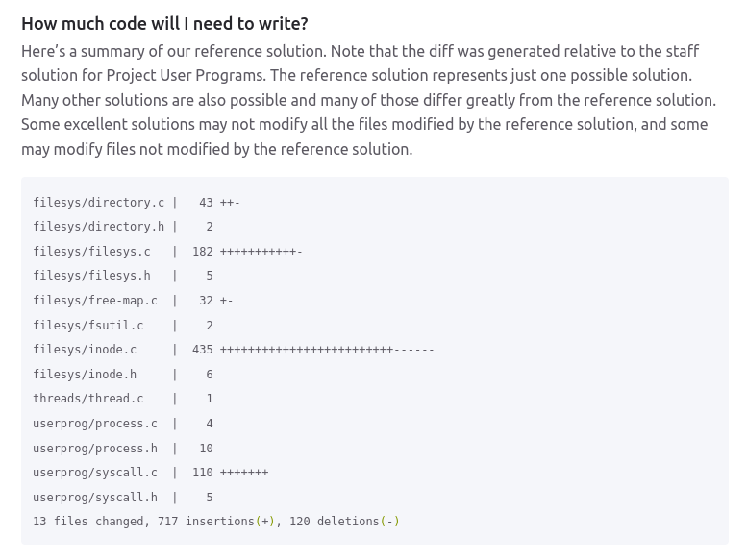Click the userprog/syscall.c filename
The height and width of the screenshot is (560, 747).
[x=95, y=473]
